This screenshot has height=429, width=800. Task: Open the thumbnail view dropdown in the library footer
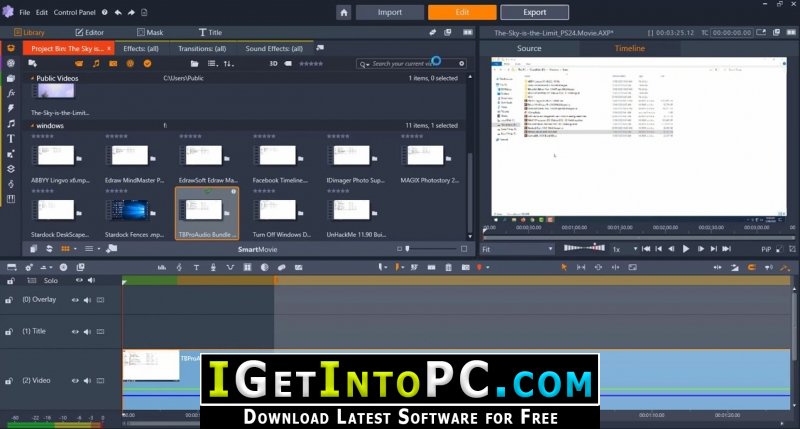[x=68, y=249]
